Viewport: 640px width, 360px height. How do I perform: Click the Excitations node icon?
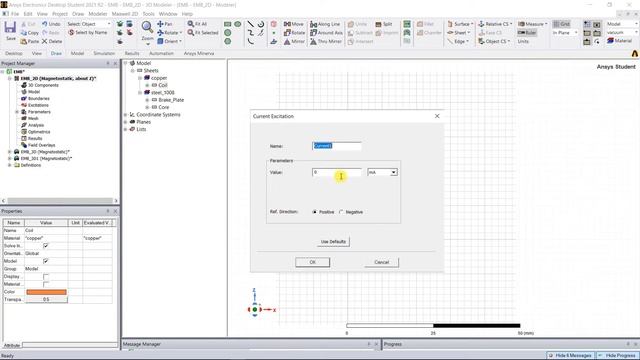(24, 105)
